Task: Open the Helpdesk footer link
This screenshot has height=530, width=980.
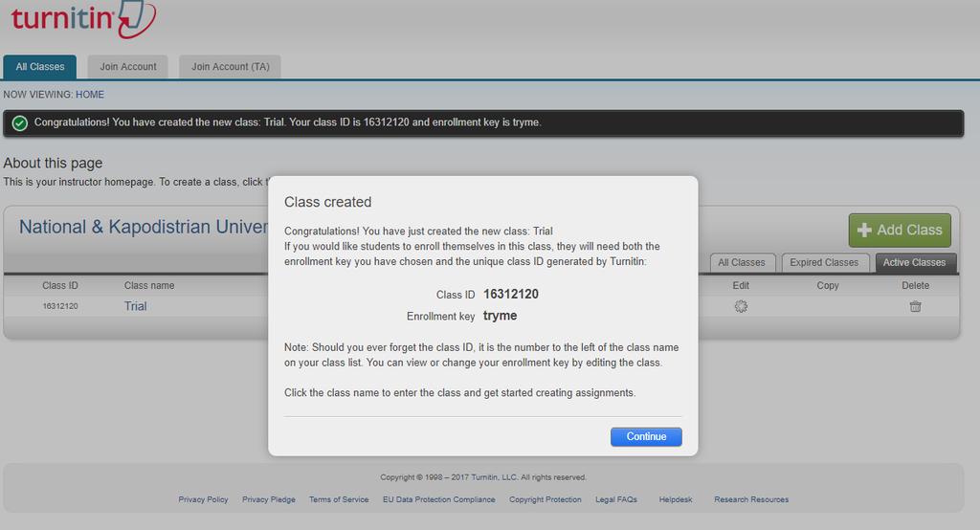Action: (x=676, y=499)
